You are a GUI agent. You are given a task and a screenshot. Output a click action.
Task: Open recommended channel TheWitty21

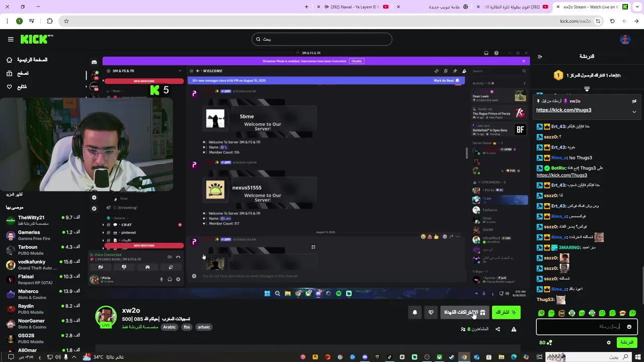[43, 220]
